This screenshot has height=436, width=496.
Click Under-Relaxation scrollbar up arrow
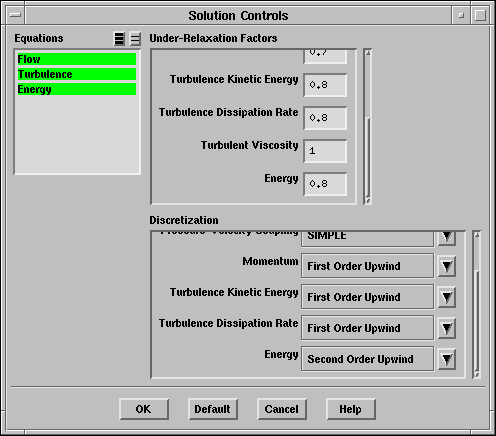pos(368,53)
